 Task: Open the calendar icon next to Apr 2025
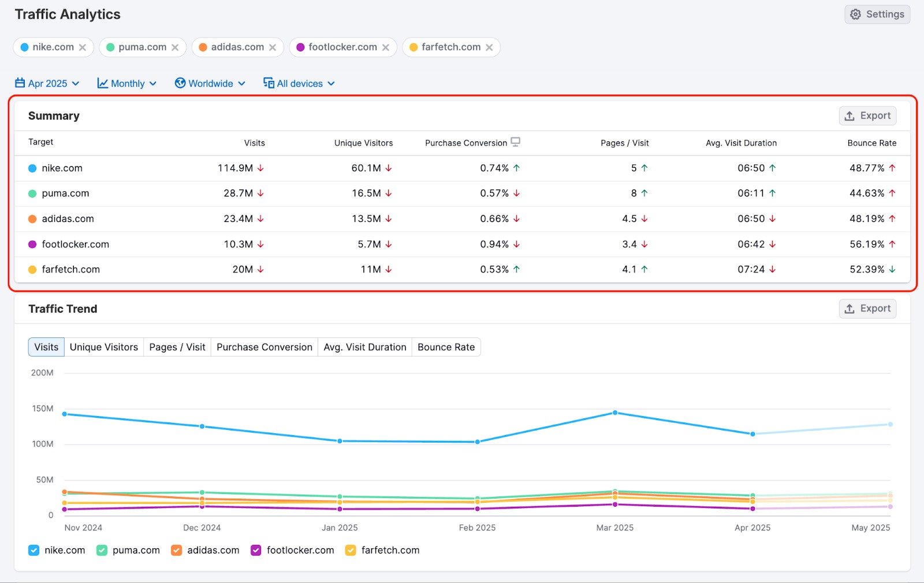(x=21, y=83)
